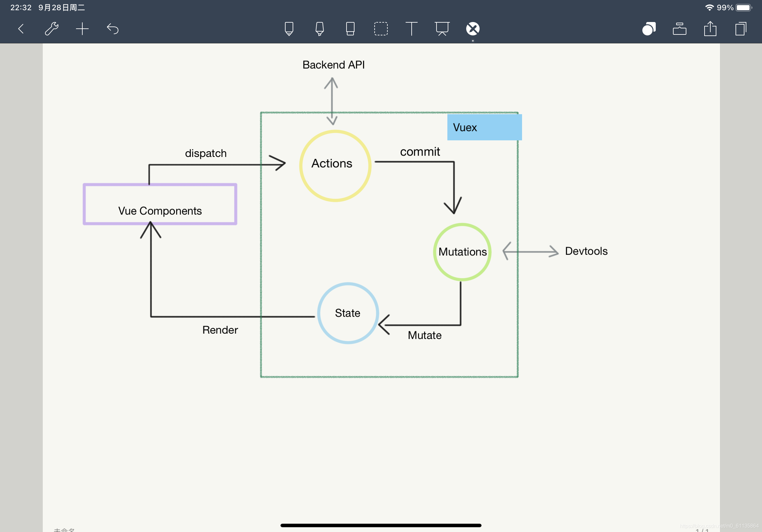Undo the last stroke
The width and height of the screenshot is (762, 532).
pyautogui.click(x=113, y=29)
